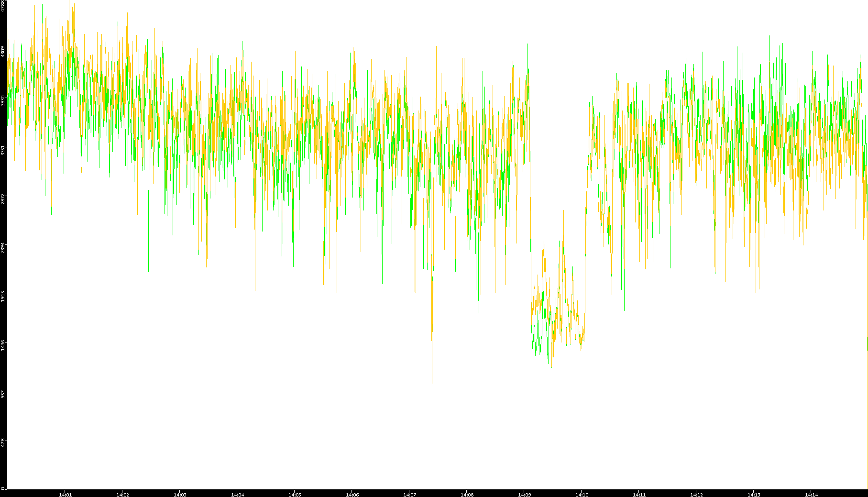
Task: Click the 4788 y-axis label
Action: [x=3, y=6]
